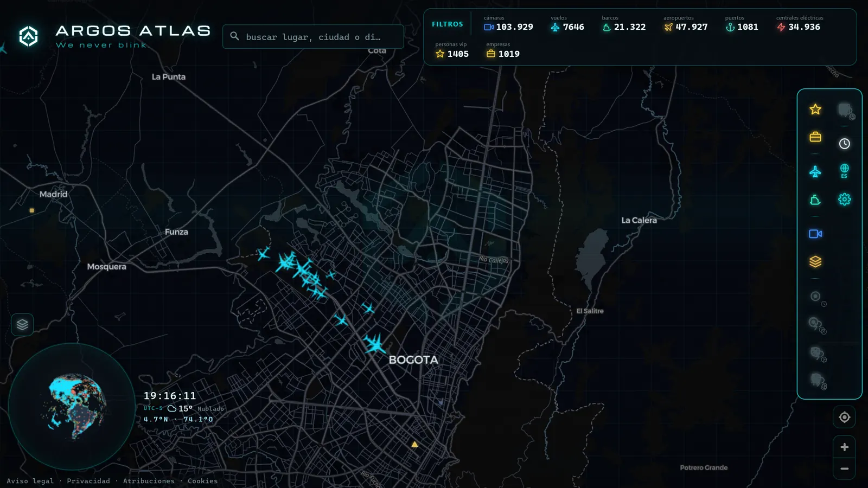Select the briefcase companies icon in sidebar
868x488 pixels.
[815, 137]
